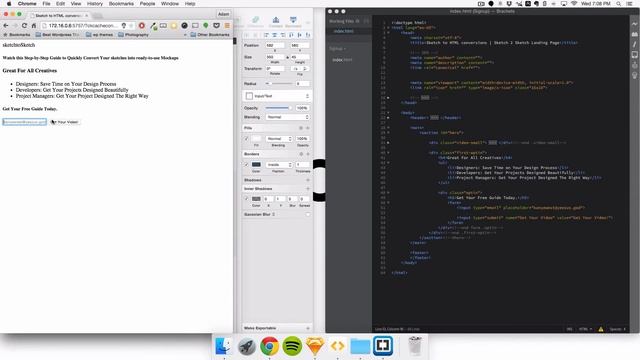The height and width of the screenshot is (360, 640).
Task: Click the Live Preview lightning icon in Brackets
Action: (x=634, y=24)
